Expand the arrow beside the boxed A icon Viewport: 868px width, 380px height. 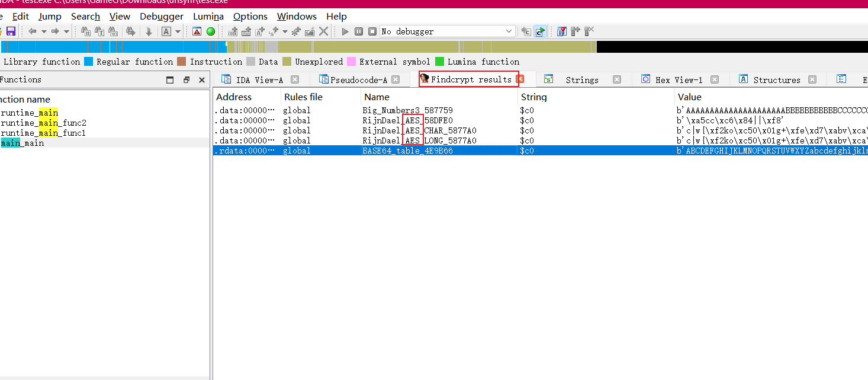pos(178,31)
